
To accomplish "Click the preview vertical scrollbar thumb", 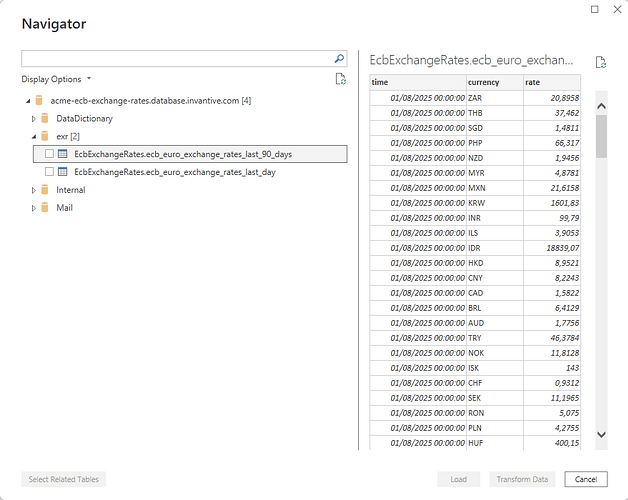I will 601,135.
